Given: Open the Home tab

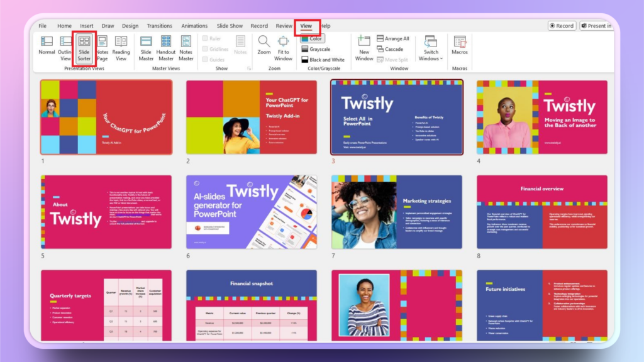Looking at the screenshot, I should pyautogui.click(x=64, y=26).
